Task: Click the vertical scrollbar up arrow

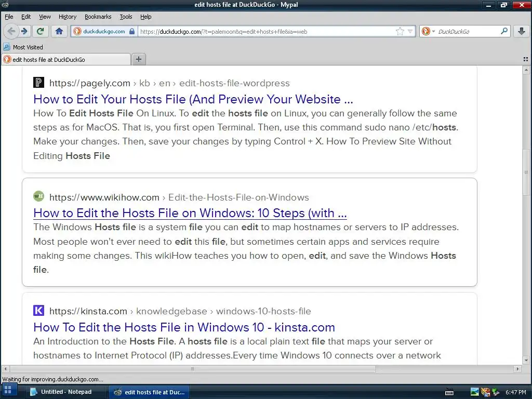Action: 526,70
